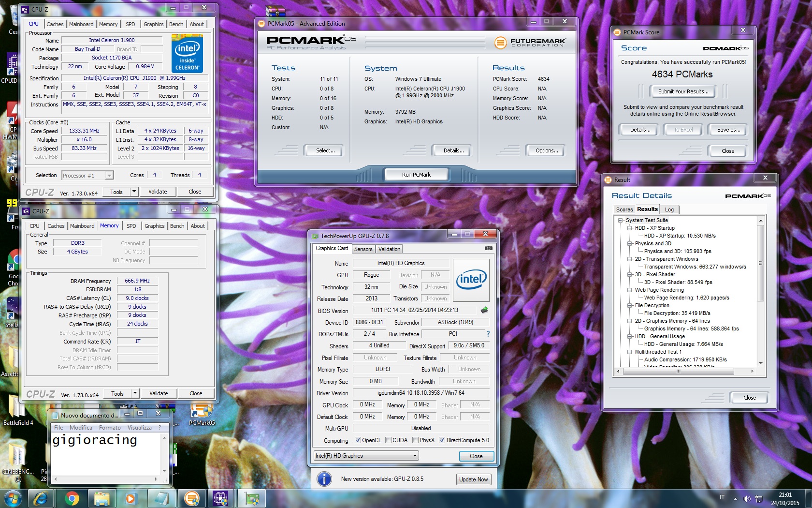Image resolution: width=812 pixels, height=508 pixels.
Task: Toggle the PhysX checkbox
Action: [x=415, y=440]
